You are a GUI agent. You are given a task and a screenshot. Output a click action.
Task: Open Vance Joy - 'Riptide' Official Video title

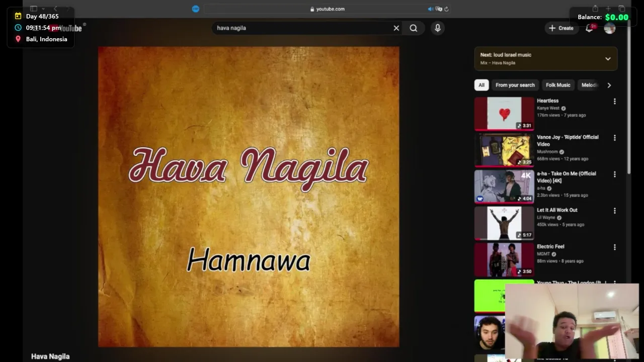pyautogui.click(x=568, y=141)
